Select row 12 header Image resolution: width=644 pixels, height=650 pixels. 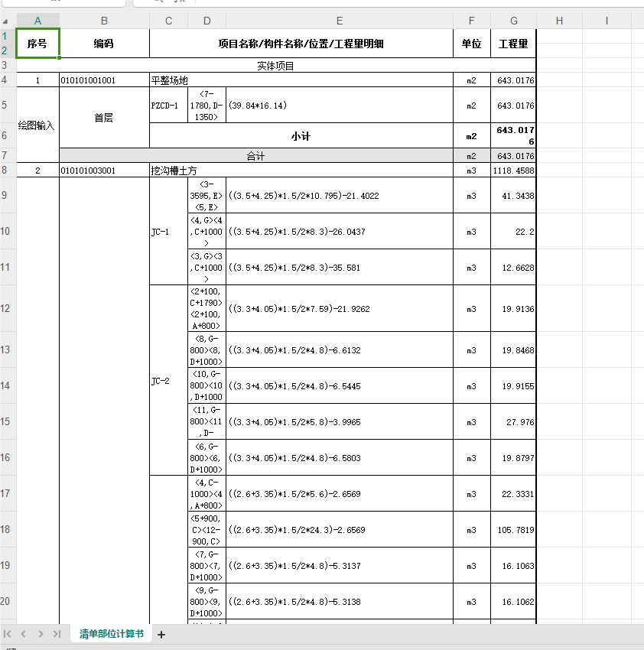(5, 308)
